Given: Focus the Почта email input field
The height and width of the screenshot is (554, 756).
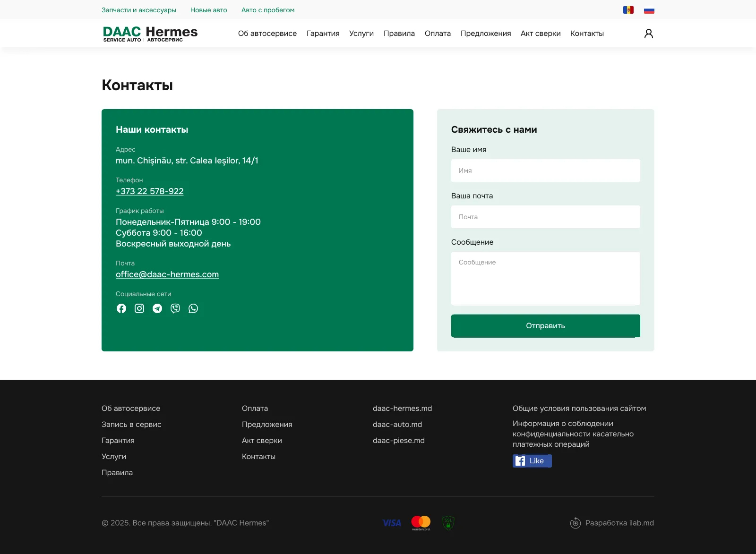Looking at the screenshot, I should click(545, 217).
